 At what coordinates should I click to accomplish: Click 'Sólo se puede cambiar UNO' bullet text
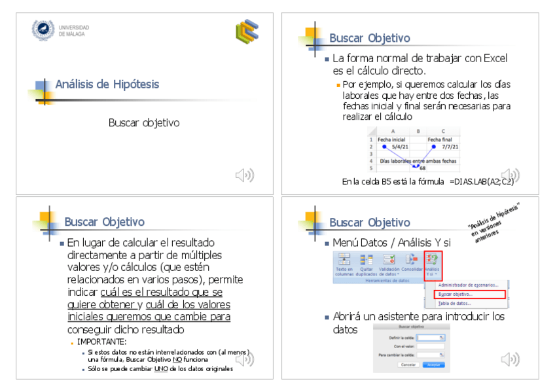click(160, 368)
